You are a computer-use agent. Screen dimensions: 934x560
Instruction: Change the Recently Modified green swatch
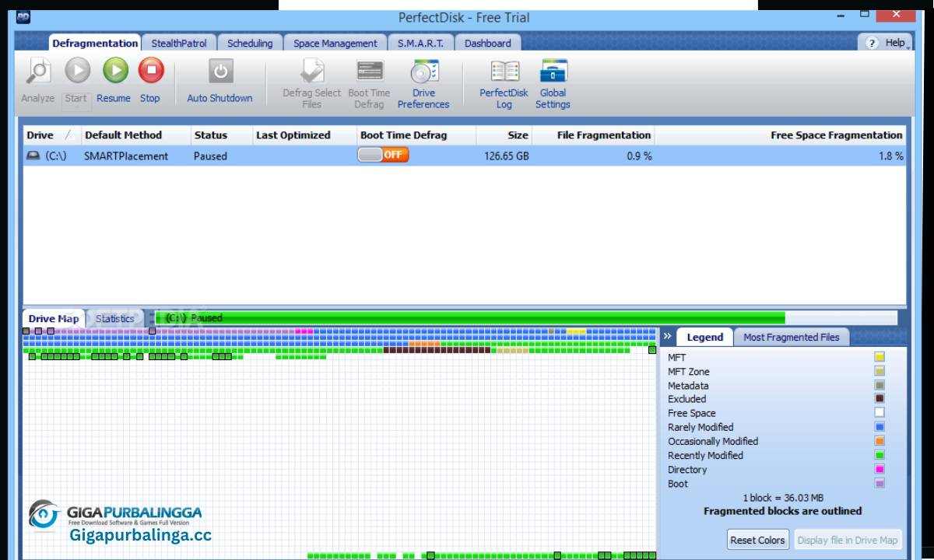(x=880, y=455)
